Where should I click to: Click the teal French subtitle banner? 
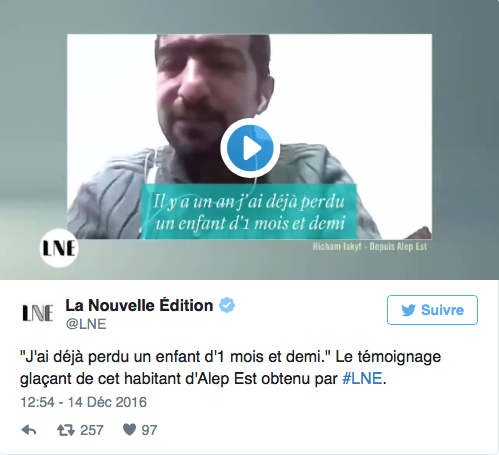249,212
